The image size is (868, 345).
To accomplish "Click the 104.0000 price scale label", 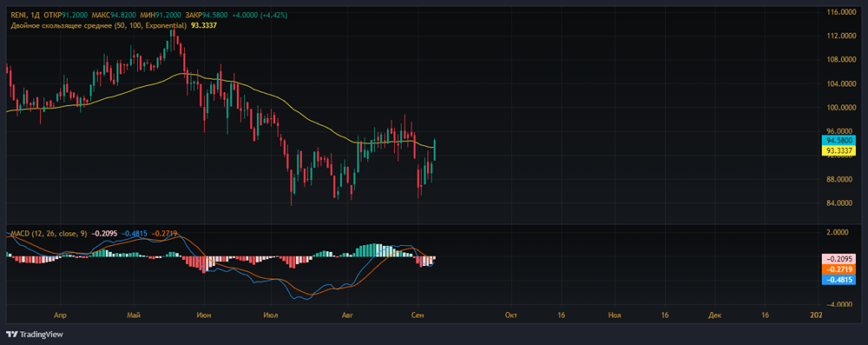I will (x=841, y=83).
